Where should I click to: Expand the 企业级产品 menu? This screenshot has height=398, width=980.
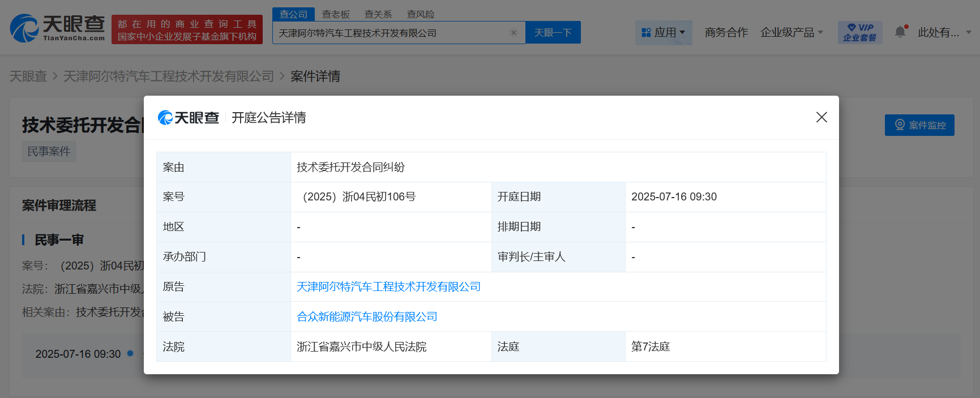(x=791, y=32)
